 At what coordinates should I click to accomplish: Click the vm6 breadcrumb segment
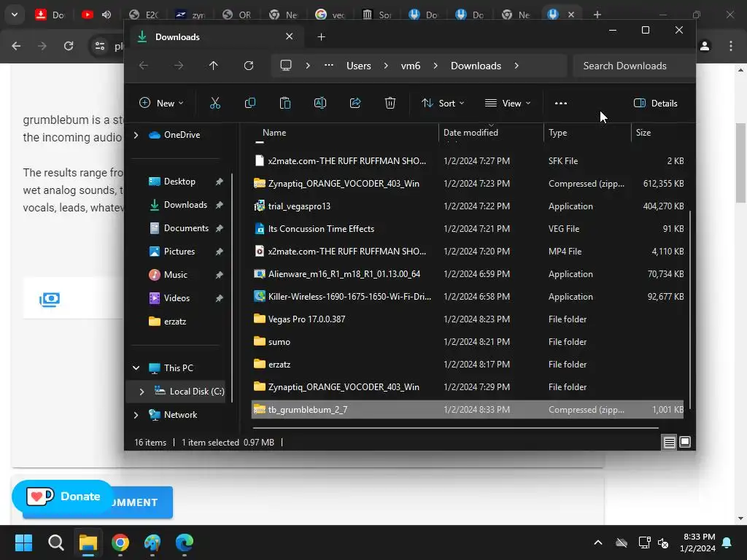(411, 66)
